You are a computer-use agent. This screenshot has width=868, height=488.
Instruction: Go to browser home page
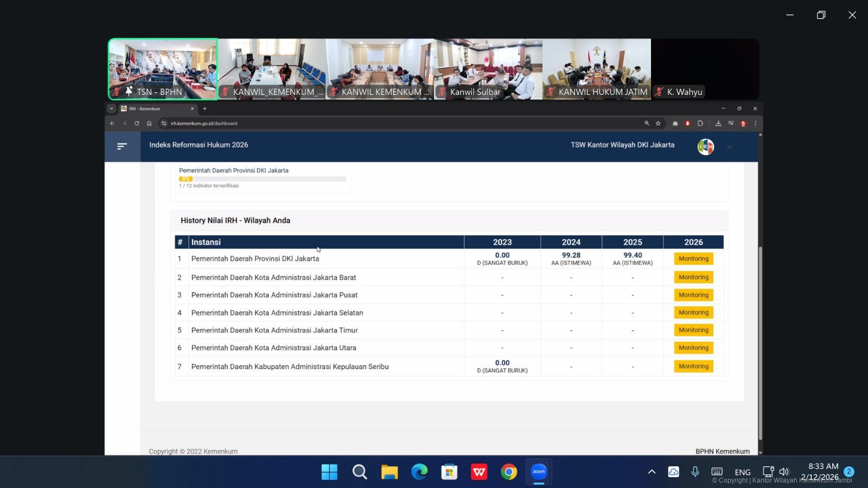click(x=149, y=124)
